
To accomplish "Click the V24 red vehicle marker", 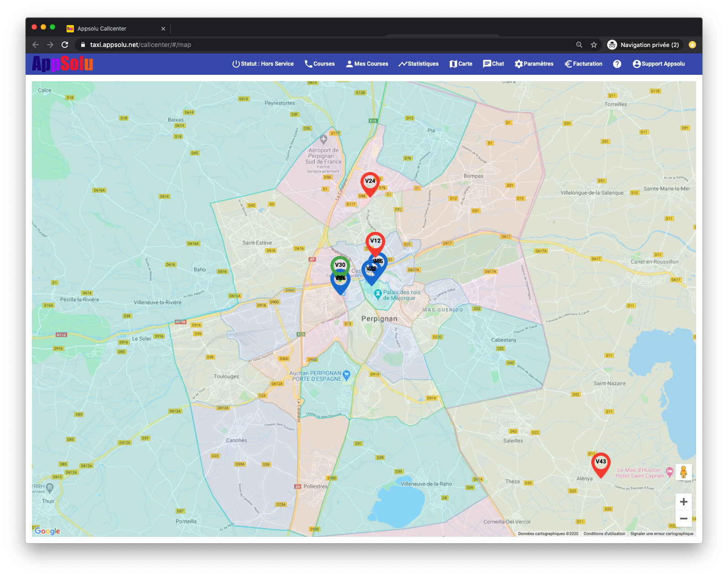I will [370, 184].
